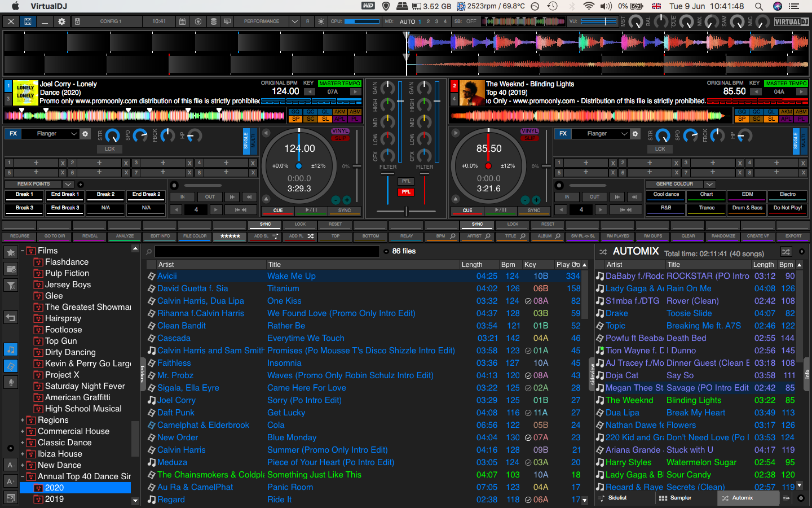This screenshot has height=508, width=812.
Task: Click the shuffle icon at Automix panel right
Action: pyautogui.click(x=786, y=252)
